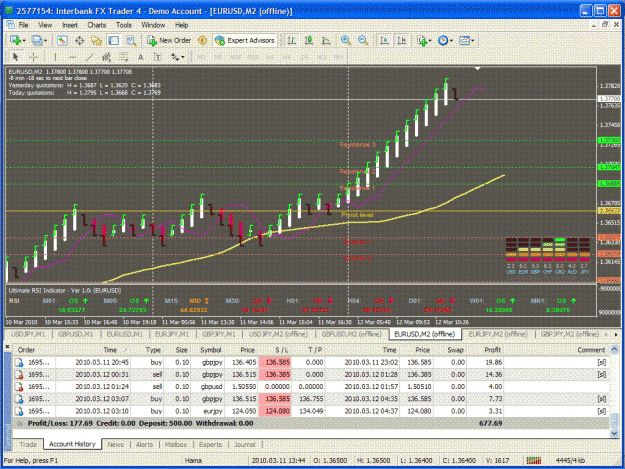
Task: Select the horizontal line tool
Action: click(72, 57)
